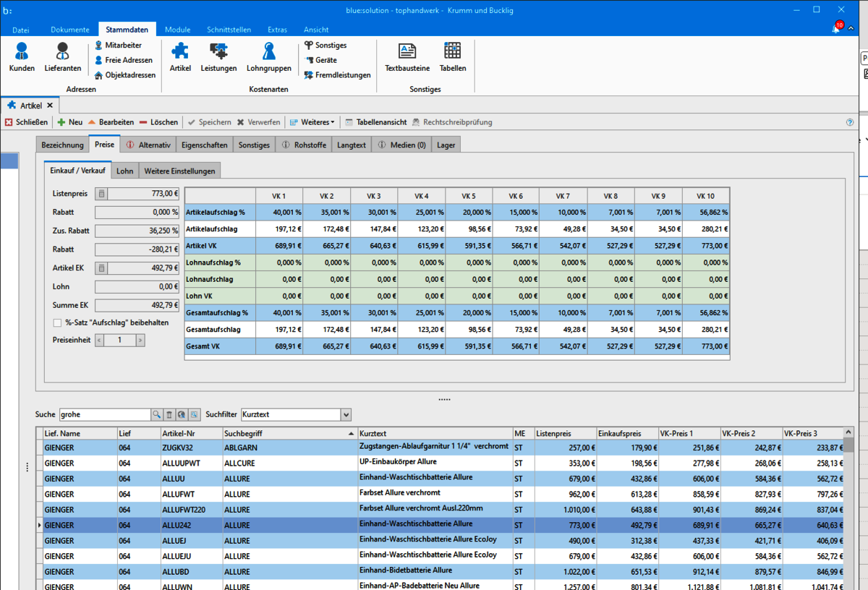
Task: Enable '%-Satz "Aufschlag" beibehalten' checkbox
Action: pyautogui.click(x=58, y=323)
